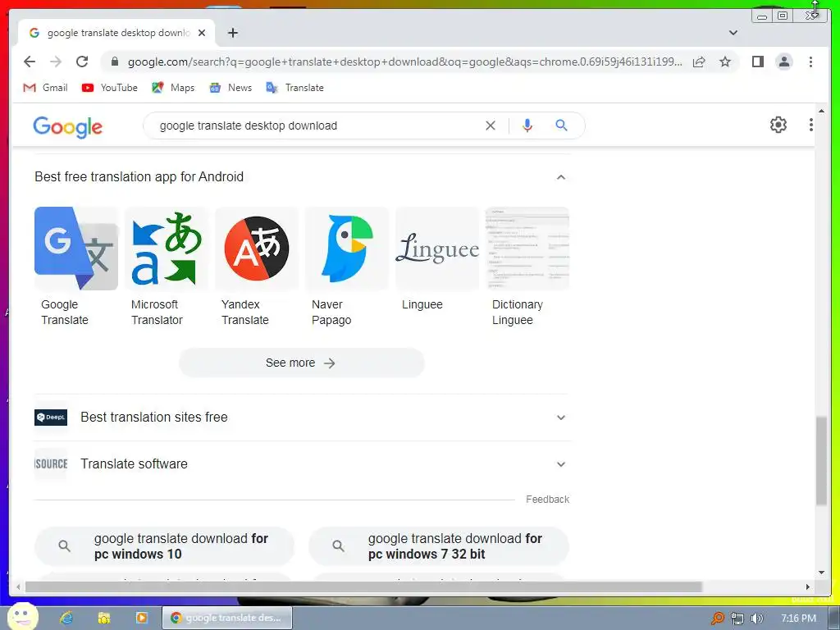
Task: Open the Google Translate app thumbnail
Action: [x=76, y=249]
